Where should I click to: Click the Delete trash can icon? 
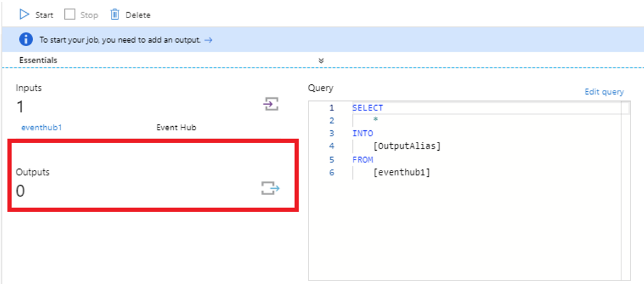pyautogui.click(x=114, y=15)
